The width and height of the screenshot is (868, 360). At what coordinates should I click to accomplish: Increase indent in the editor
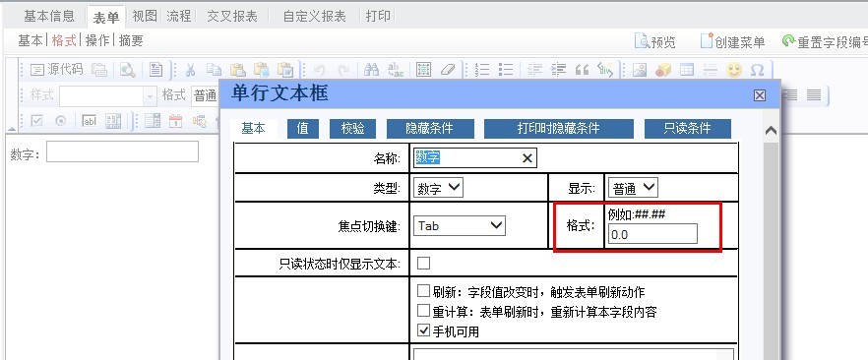point(558,70)
